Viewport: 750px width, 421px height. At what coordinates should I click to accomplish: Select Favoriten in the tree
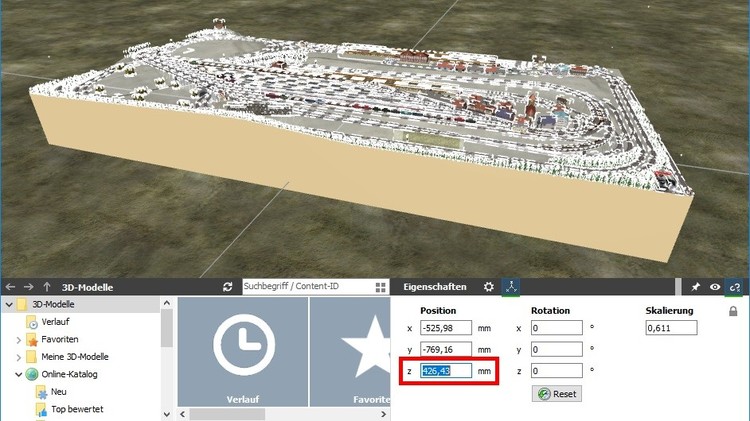60,339
